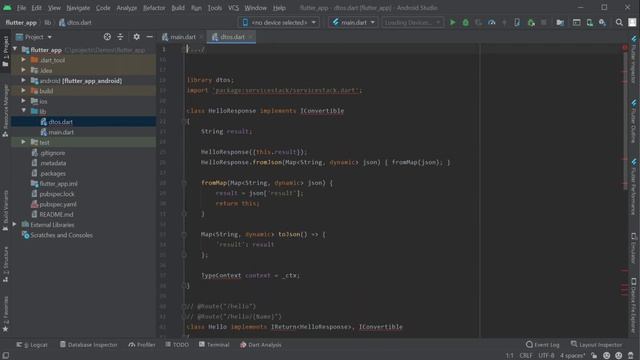Open the File menu
Image resolution: width=640 pixels, height=360 pixels.
tap(21, 8)
